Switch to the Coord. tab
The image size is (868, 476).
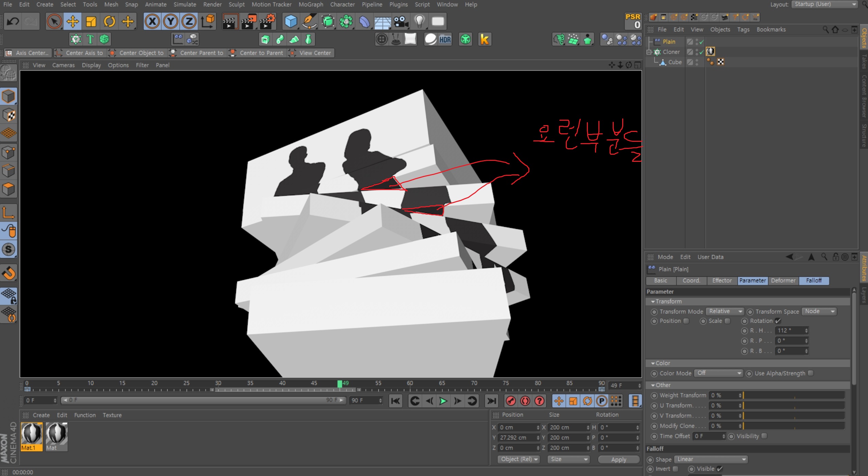coord(691,280)
